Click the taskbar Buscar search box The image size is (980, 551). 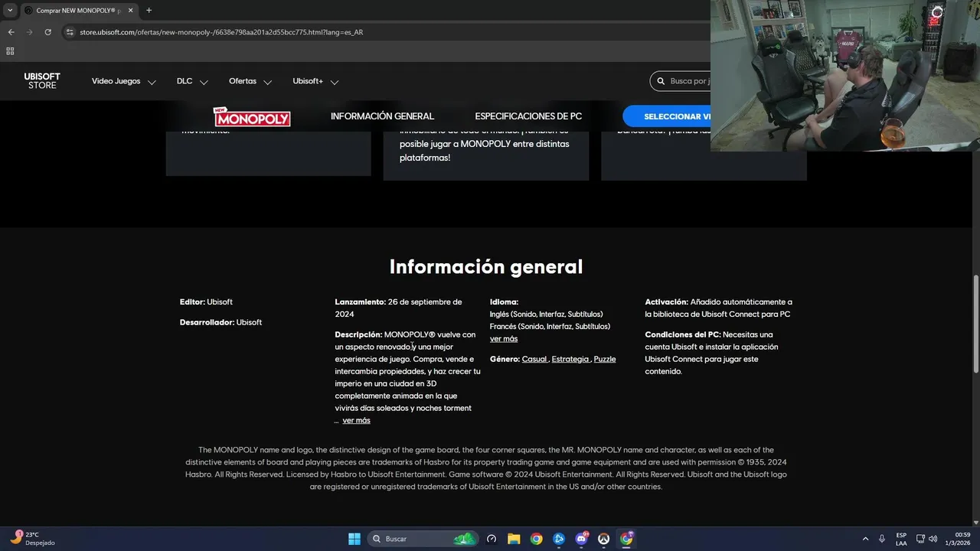click(423, 539)
